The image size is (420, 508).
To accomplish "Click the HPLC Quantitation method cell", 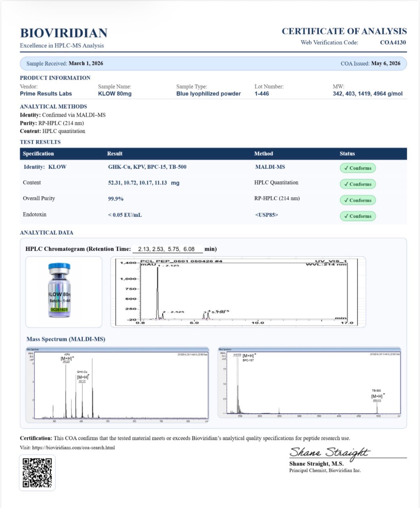I will tap(276, 182).
